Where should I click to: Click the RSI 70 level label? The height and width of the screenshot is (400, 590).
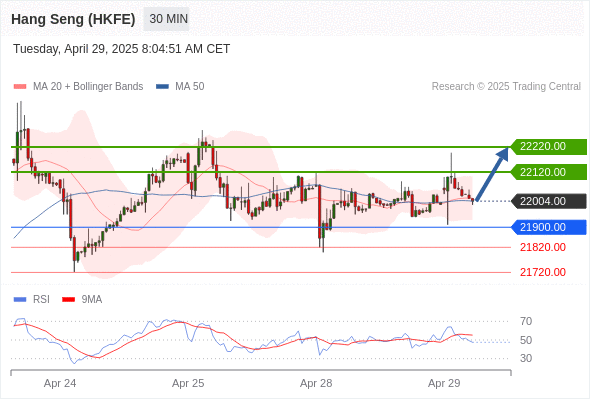coord(526,321)
